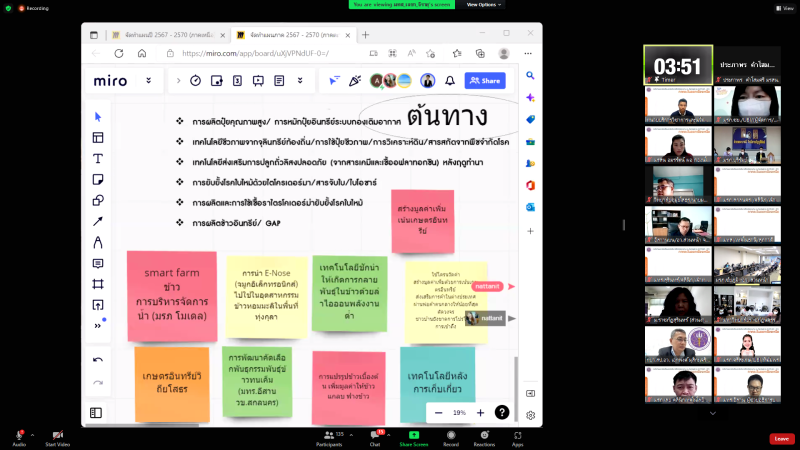The width and height of the screenshot is (800, 450).
Task: Select the connection line arrow tool
Action: 98,221
